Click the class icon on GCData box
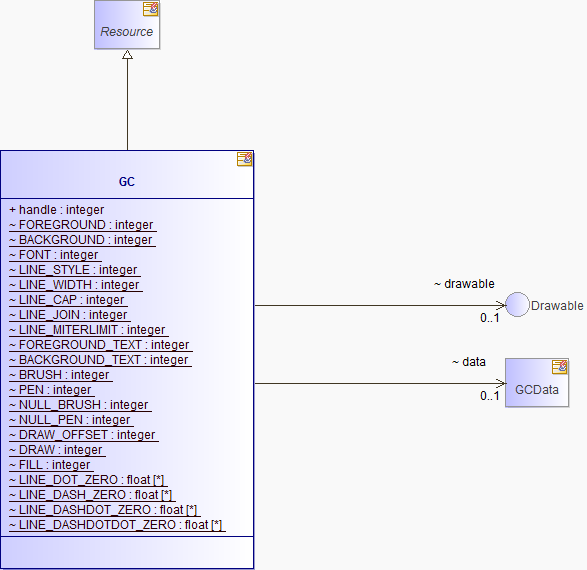The height and width of the screenshot is (570, 587). pyautogui.click(x=560, y=367)
